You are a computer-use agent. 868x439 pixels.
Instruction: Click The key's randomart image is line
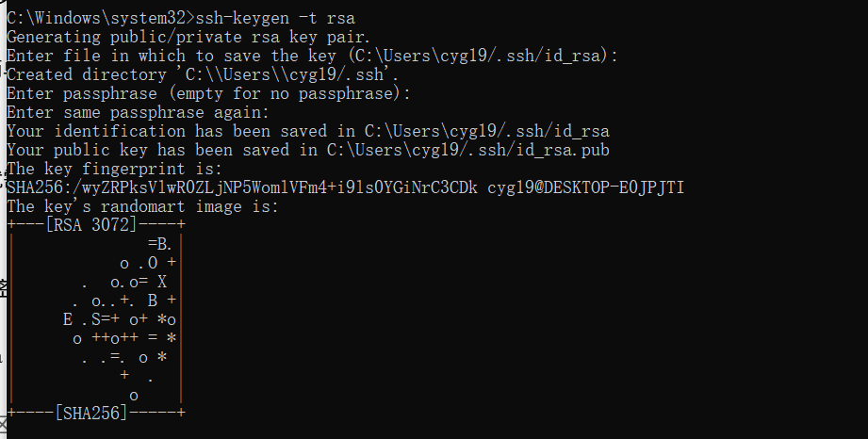click(x=142, y=206)
